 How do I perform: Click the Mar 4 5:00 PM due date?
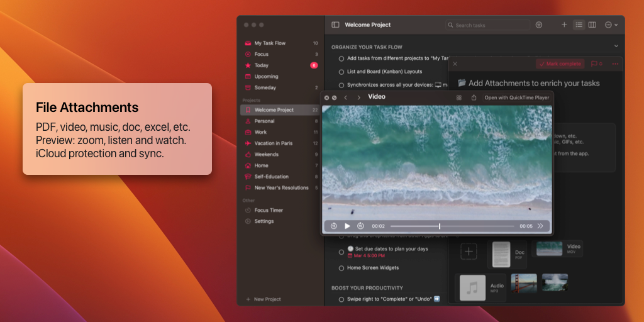click(x=366, y=255)
